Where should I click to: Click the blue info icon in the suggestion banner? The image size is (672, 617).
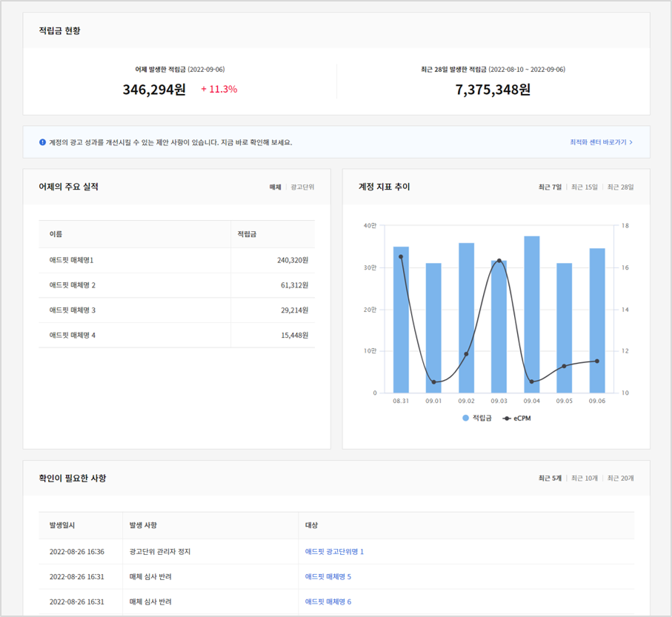click(x=42, y=142)
